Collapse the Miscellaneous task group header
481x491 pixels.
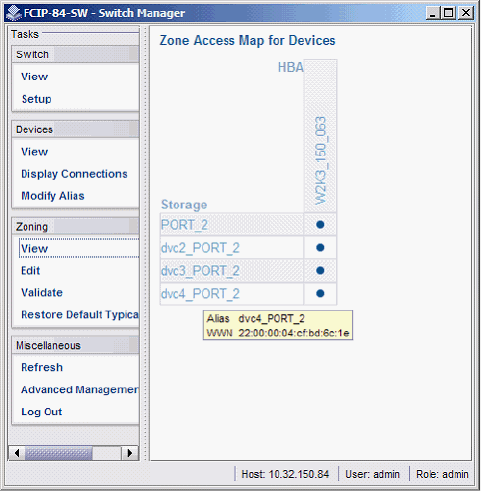[75, 345]
